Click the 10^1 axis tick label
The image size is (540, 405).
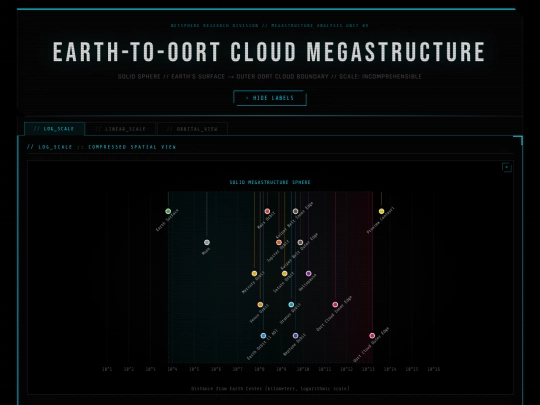(x=107, y=369)
